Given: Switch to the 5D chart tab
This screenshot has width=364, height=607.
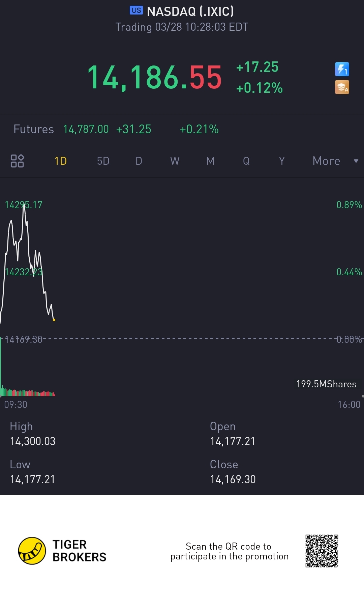Looking at the screenshot, I should tap(103, 161).
